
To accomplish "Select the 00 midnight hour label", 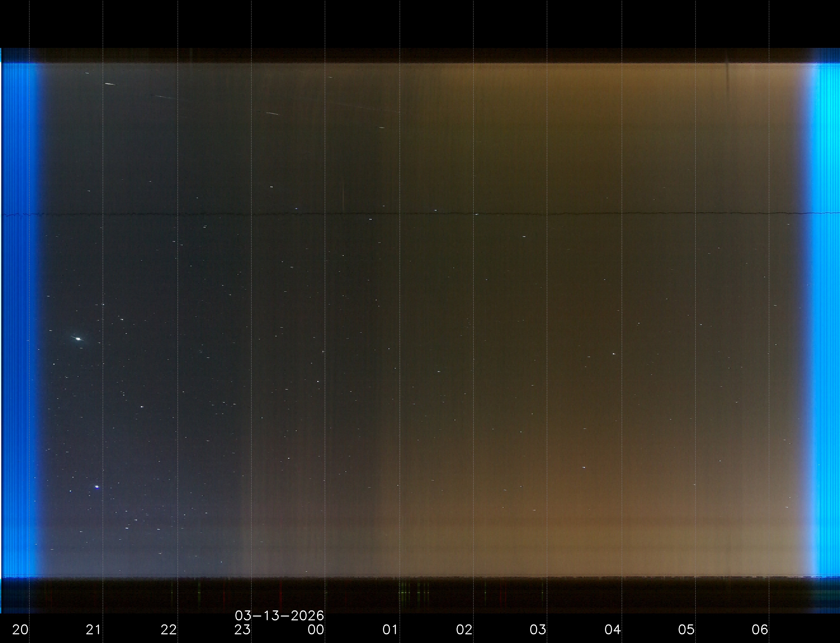I will click(316, 629).
